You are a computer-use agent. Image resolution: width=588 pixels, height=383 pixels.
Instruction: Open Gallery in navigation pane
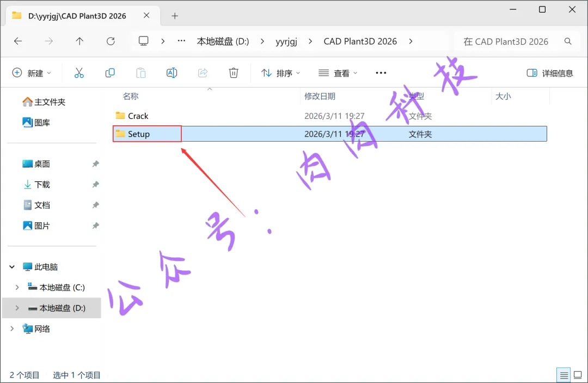[36, 122]
